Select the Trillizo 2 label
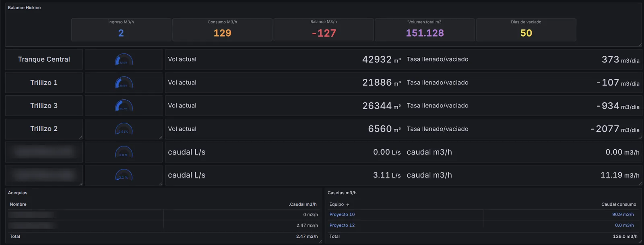The height and width of the screenshot is (245, 644). point(44,129)
